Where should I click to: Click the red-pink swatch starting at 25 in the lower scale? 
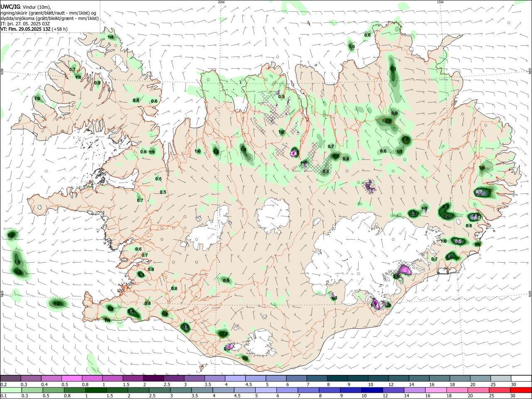tap(500, 390)
